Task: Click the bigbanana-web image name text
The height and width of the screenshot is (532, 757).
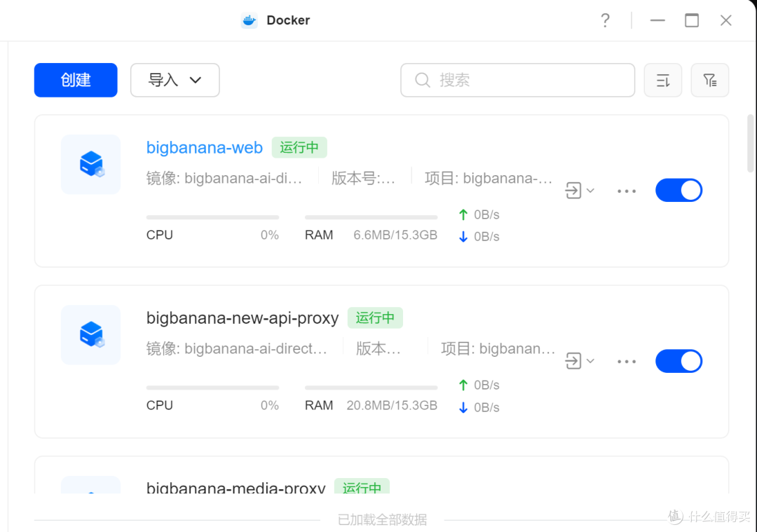Action: pos(224,178)
